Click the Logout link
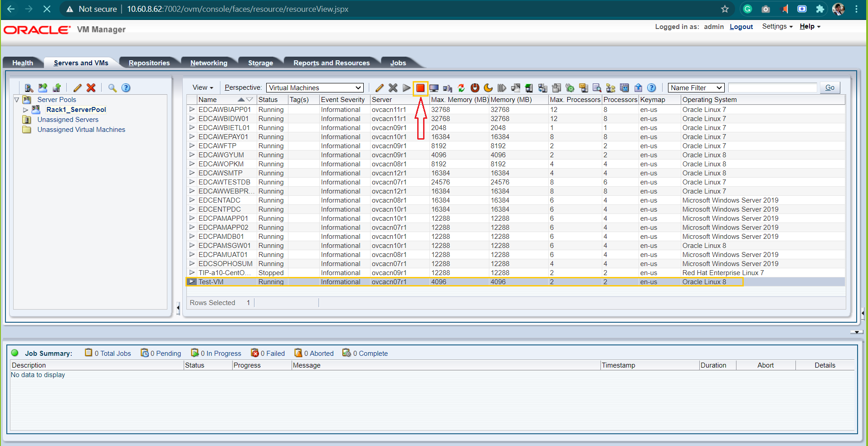This screenshot has width=868, height=446. 741,27
